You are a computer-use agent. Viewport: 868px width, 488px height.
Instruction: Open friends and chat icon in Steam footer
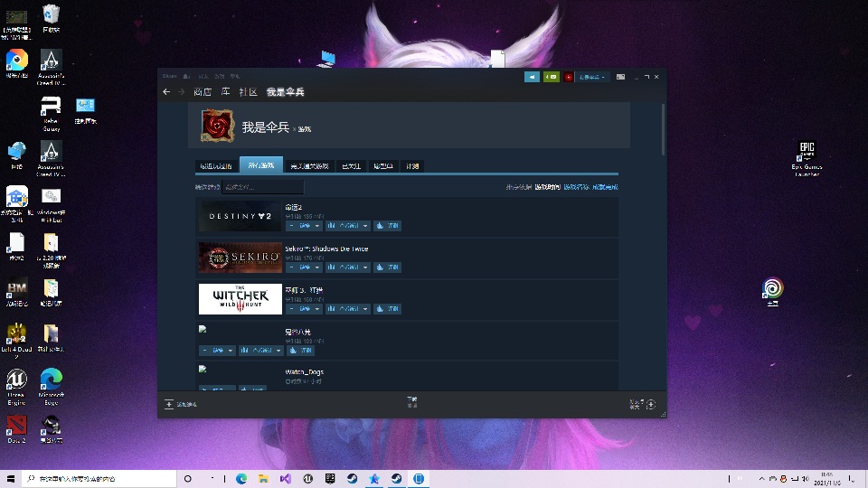[x=651, y=405]
